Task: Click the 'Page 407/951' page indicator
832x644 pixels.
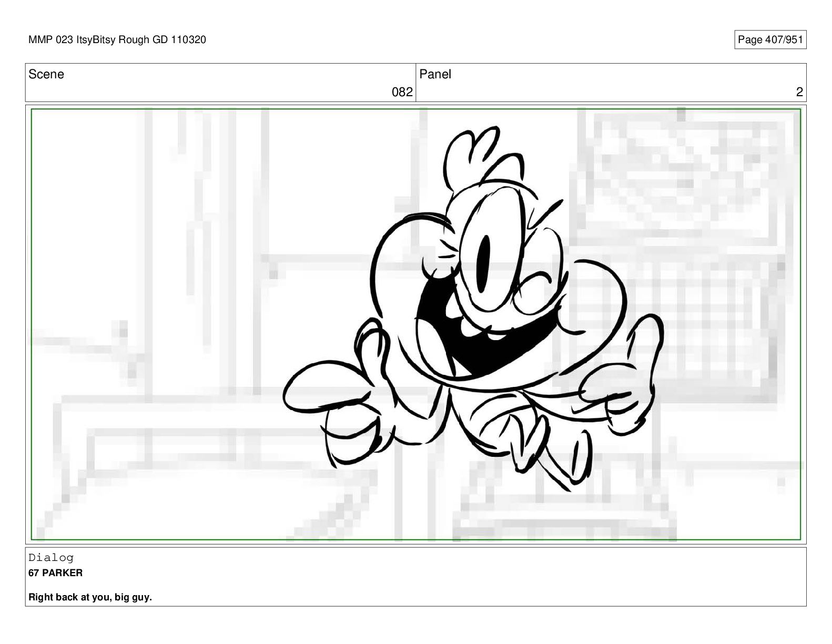Action: tap(770, 39)
